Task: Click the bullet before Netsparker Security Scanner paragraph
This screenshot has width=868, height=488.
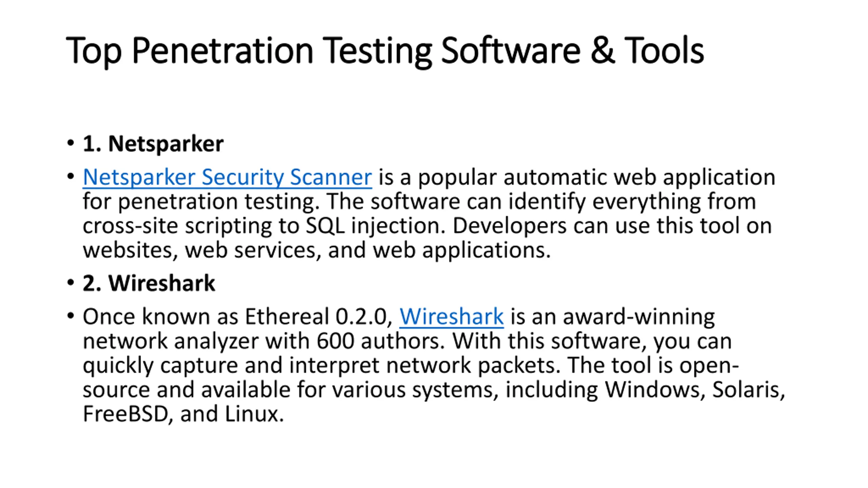Action: 71,176
